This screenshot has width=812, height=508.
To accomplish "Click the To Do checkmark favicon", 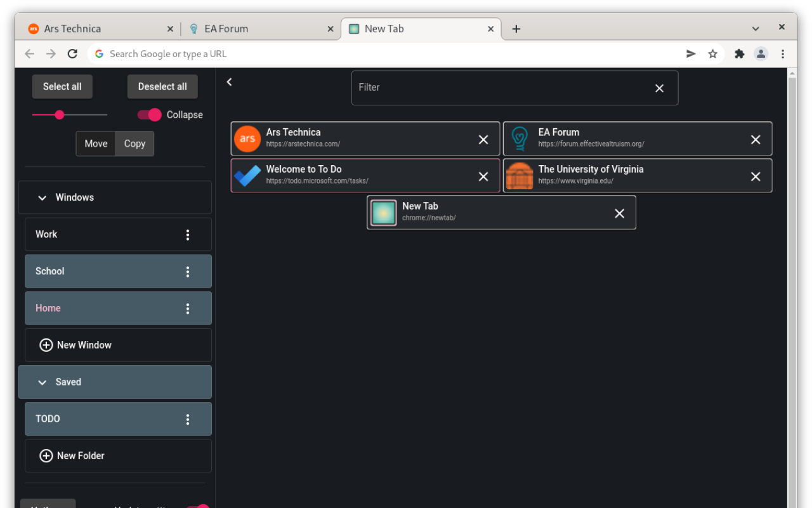I will pyautogui.click(x=247, y=175).
